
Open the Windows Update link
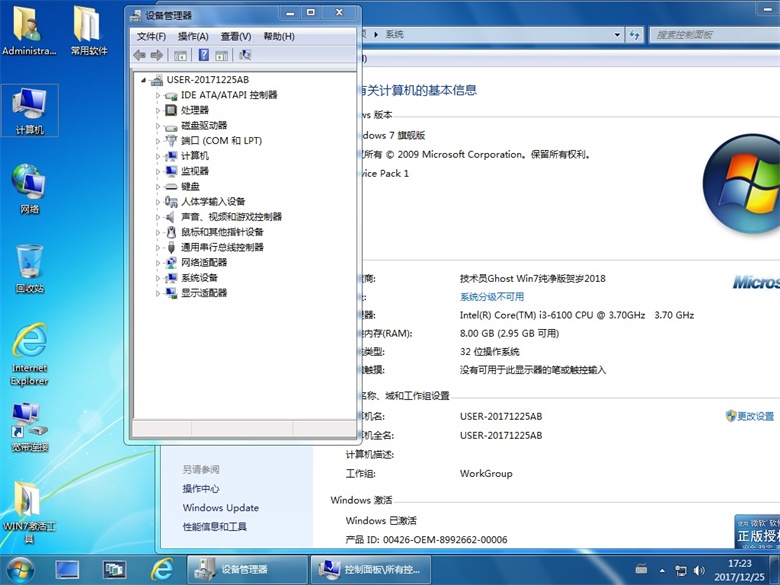[x=220, y=508]
